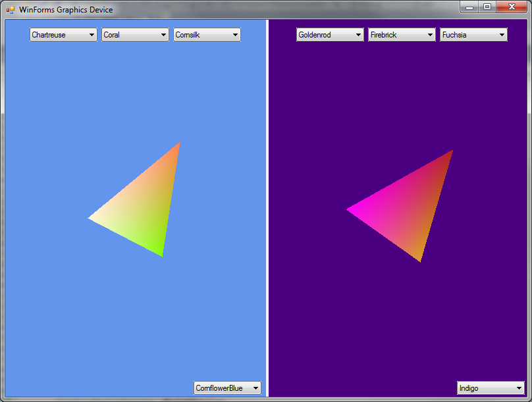Click the arrow on the Chartreuse combo box

[x=92, y=35]
